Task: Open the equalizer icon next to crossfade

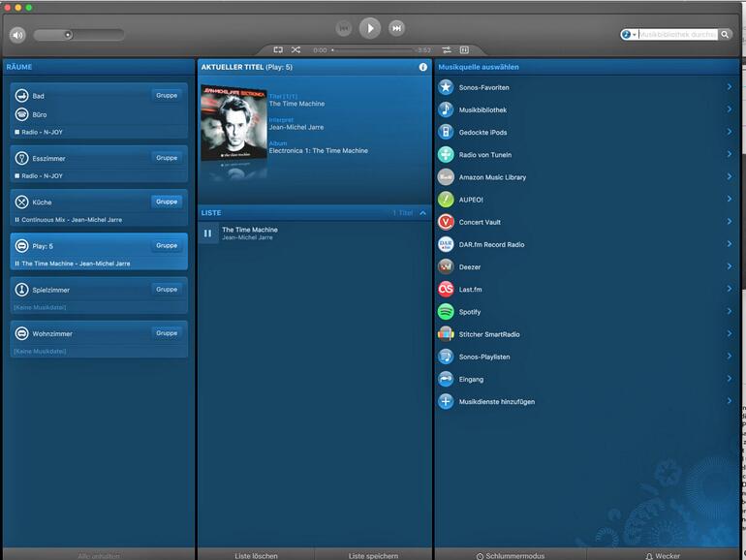Action: click(x=464, y=50)
